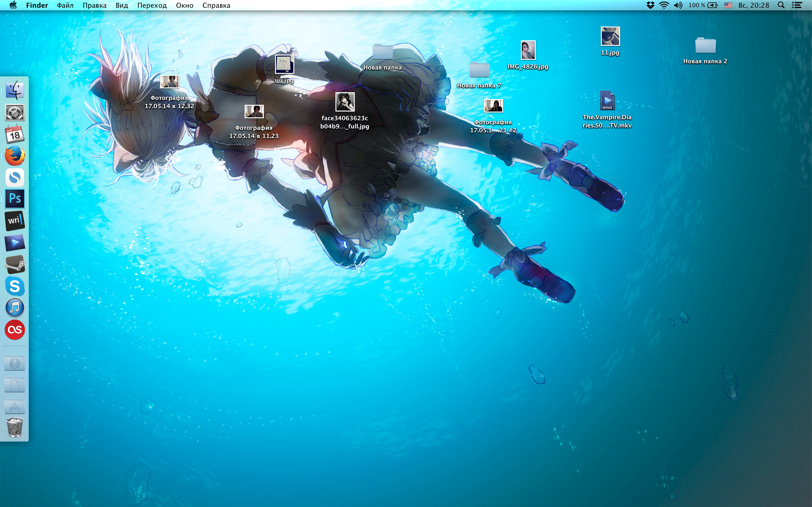Open the Переход menu

pos(152,5)
